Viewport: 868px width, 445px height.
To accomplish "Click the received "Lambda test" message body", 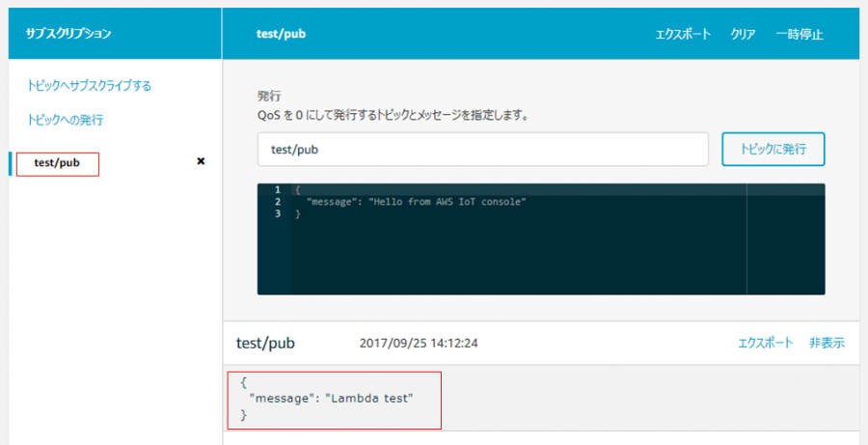I will (335, 400).
